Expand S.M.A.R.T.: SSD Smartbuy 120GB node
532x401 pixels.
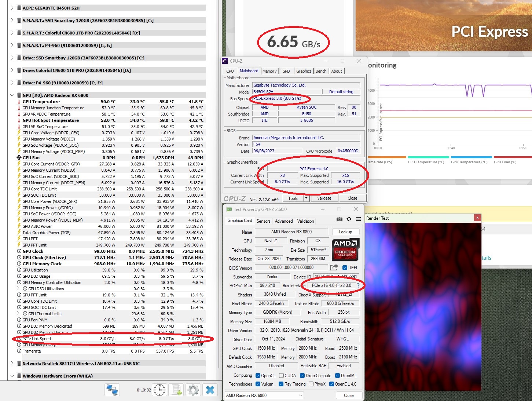pos(12,20)
